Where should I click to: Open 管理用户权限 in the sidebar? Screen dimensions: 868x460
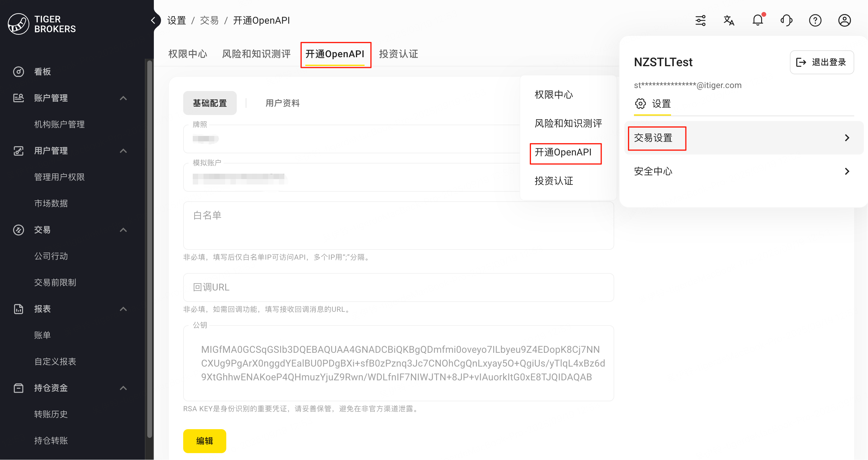(x=59, y=177)
